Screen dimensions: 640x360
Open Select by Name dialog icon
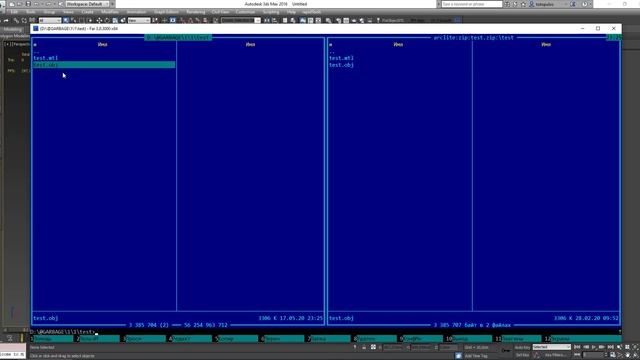coord(73,20)
